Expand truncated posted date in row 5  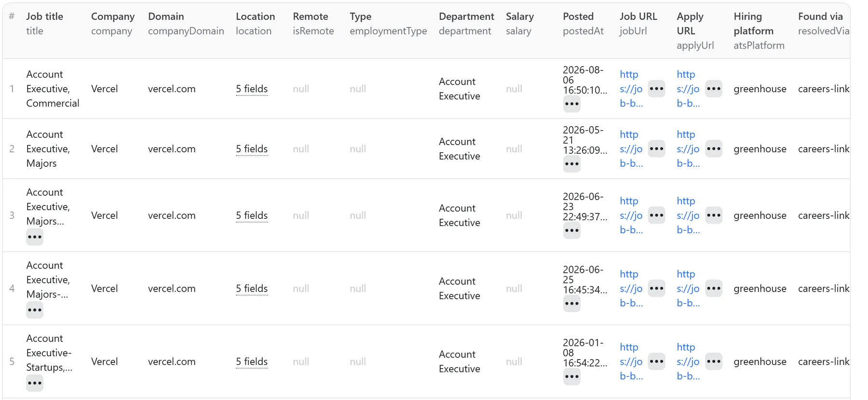tap(571, 377)
